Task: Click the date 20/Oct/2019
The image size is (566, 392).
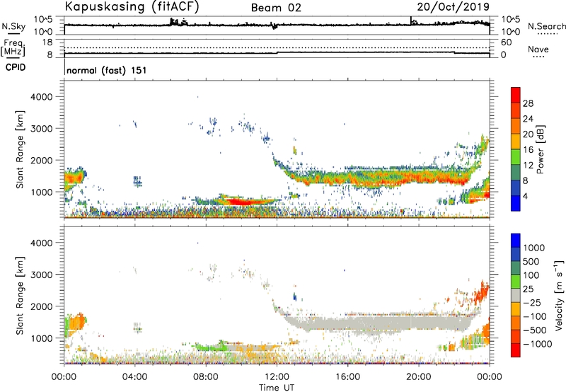Action: pyautogui.click(x=454, y=7)
